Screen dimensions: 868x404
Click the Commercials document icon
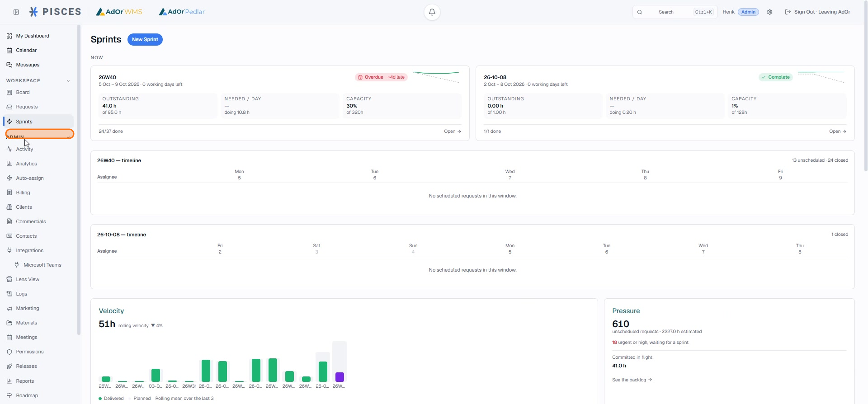pos(9,222)
